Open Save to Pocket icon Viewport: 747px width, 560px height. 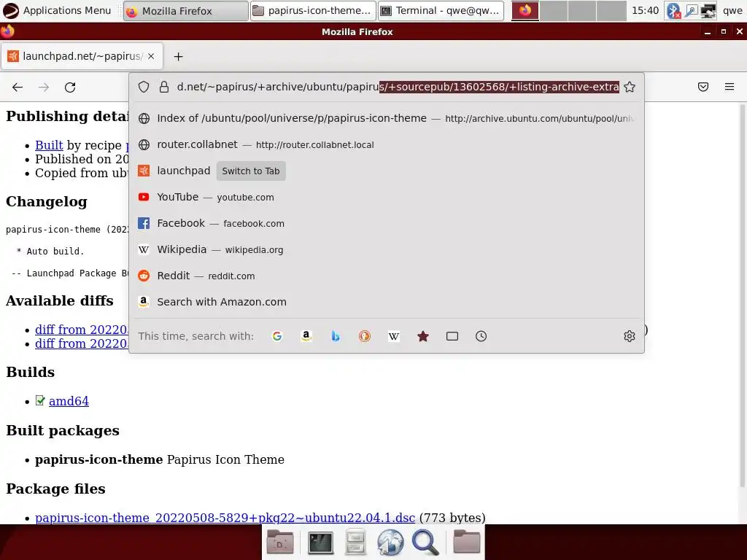pos(703,87)
